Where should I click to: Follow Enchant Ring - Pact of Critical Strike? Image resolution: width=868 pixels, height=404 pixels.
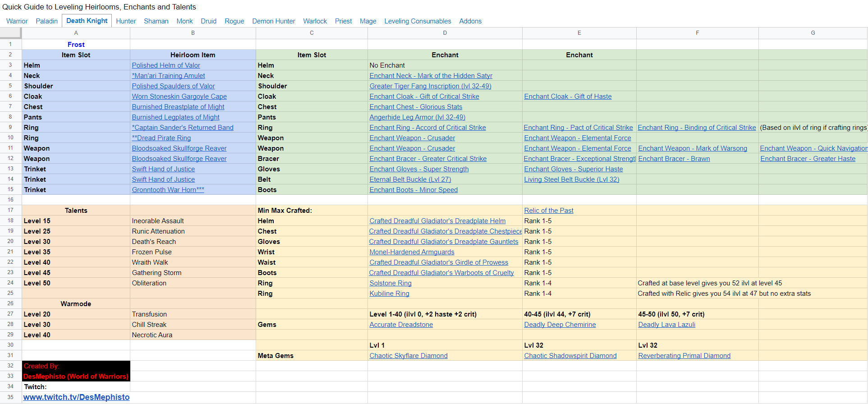(x=578, y=128)
